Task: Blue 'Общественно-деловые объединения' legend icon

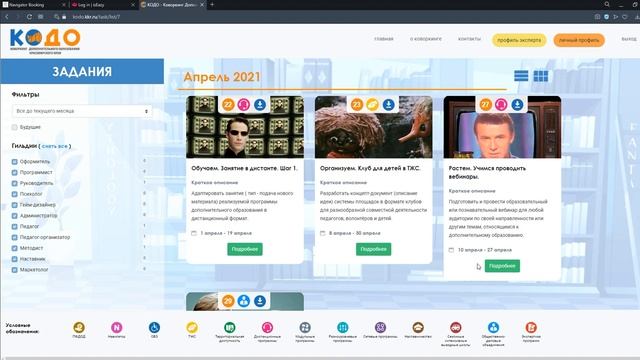Action: click(493, 327)
